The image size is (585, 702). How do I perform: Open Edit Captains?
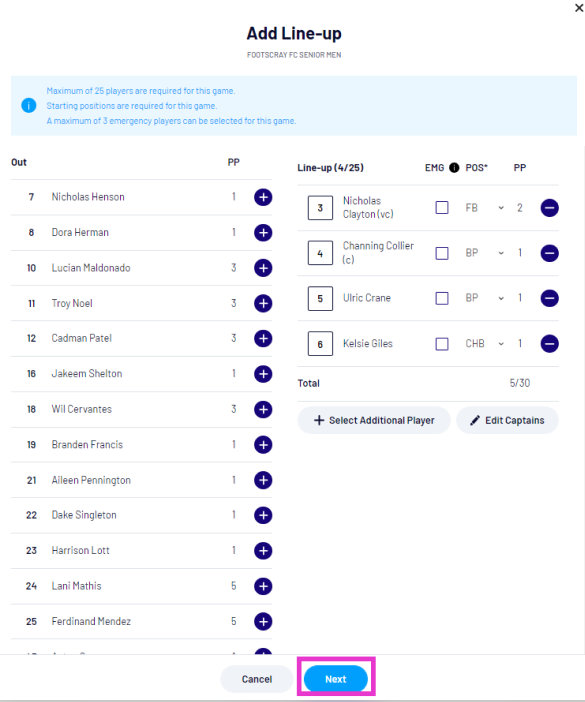click(x=508, y=420)
